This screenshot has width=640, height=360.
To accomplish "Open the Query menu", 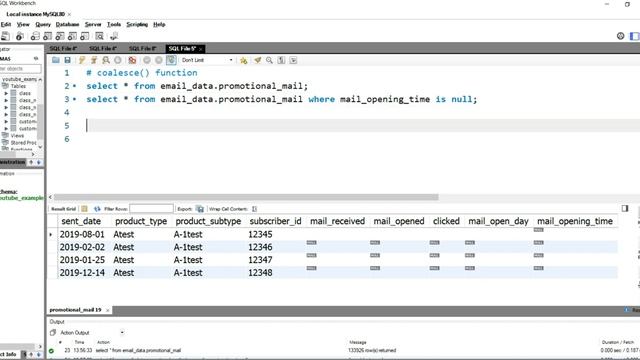I will pyautogui.click(x=43, y=24).
